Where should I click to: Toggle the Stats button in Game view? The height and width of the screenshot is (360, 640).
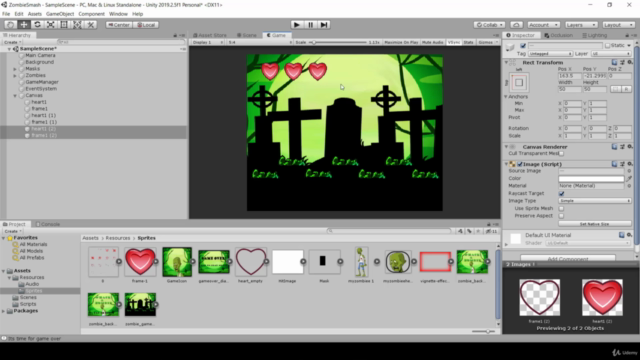coord(468,42)
